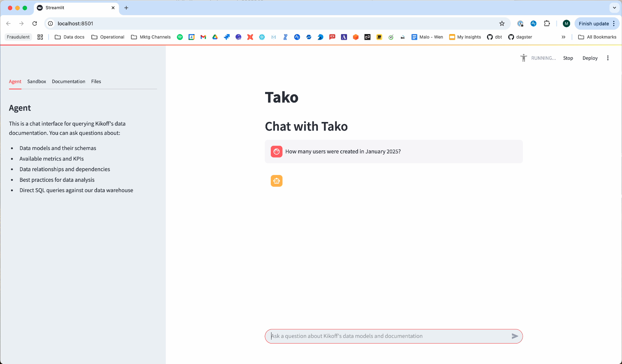The height and width of the screenshot is (364, 622).
Task: Select the Streamlit browser tab
Action: 76,8
